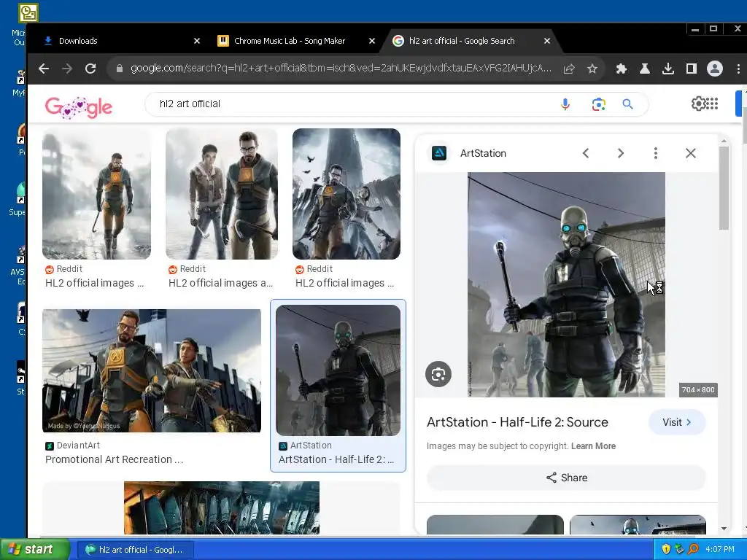Open the Combine soldier row thumbnail at bottom
747x560 pixels.
[x=222, y=507]
